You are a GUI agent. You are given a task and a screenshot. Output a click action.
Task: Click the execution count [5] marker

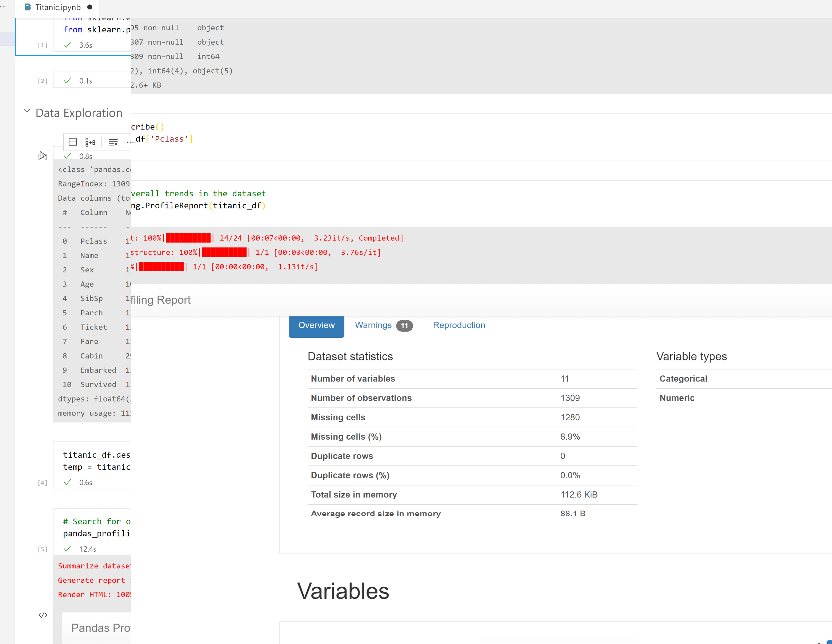(x=43, y=549)
